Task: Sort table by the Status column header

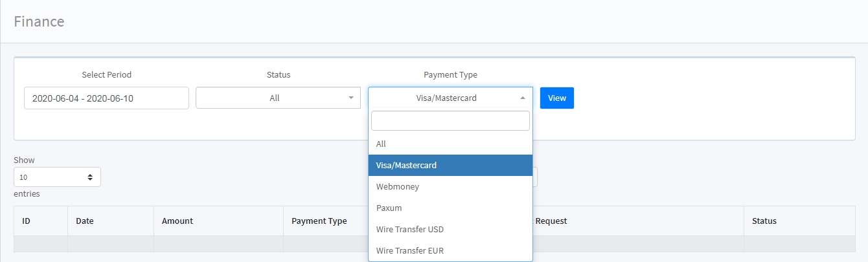Action: point(799,221)
